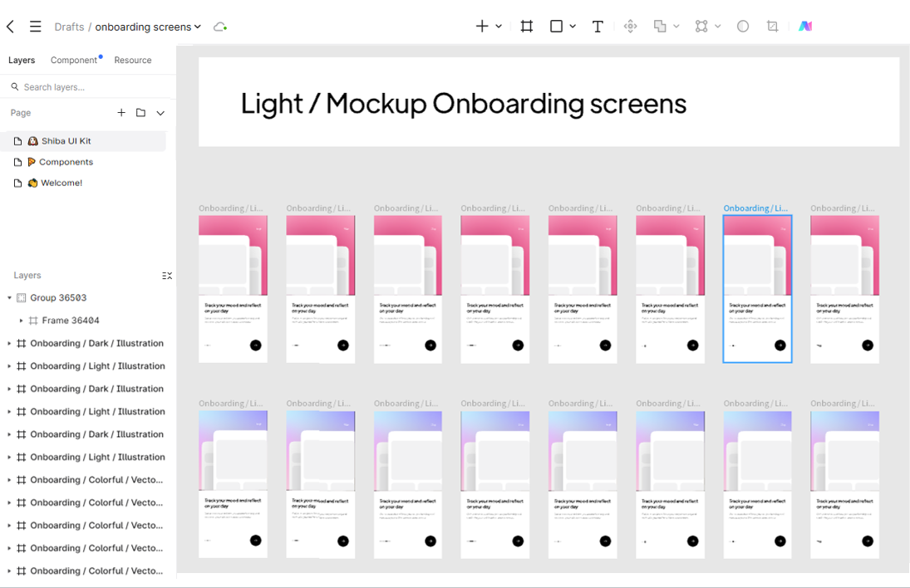Viewport: 910px width, 588px height.
Task: Click the plus insert tool
Action: click(482, 26)
